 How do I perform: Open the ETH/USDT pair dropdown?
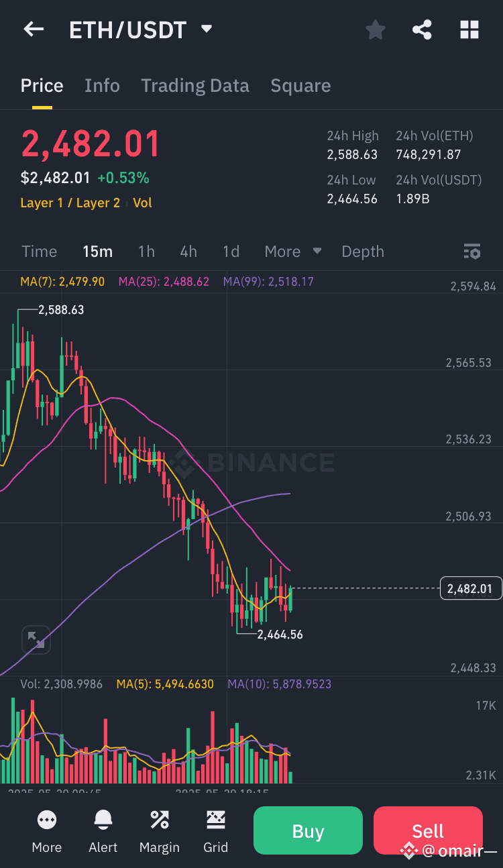tap(207, 30)
